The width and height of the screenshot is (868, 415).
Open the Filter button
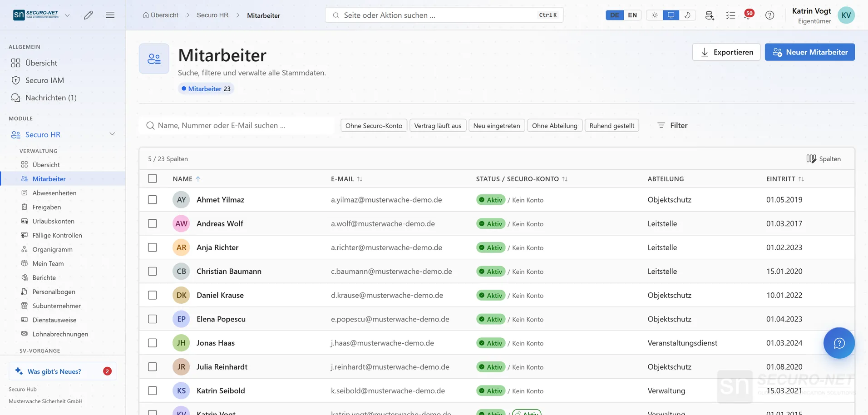coord(672,125)
